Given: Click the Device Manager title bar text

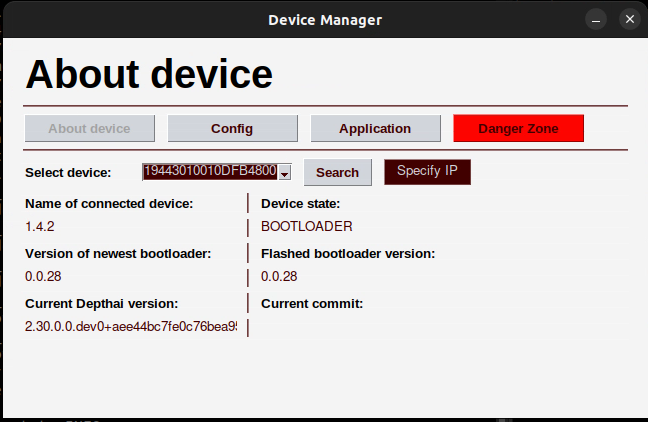Looking at the screenshot, I should (324, 19).
